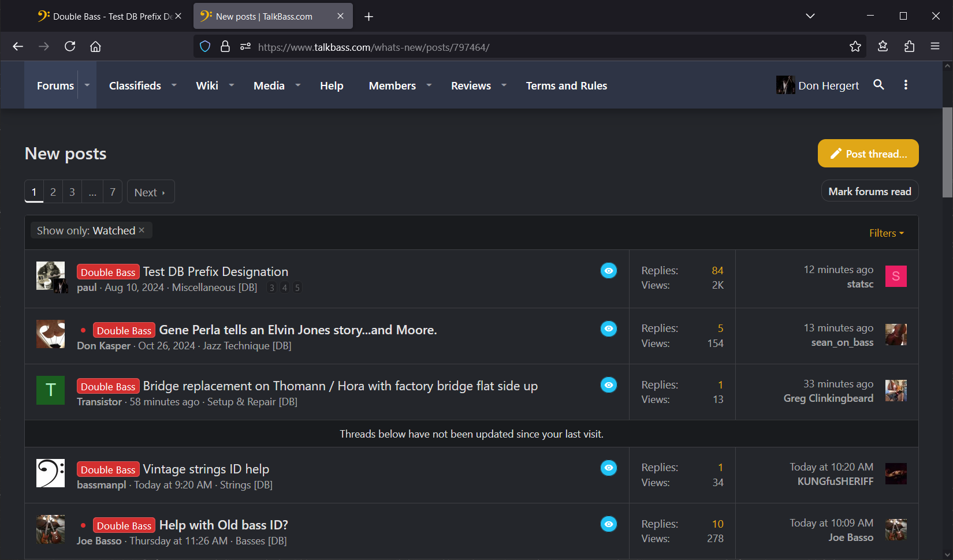Image resolution: width=953 pixels, height=560 pixels.
Task: Open Transistor's green T avatar
Action: 50,390
